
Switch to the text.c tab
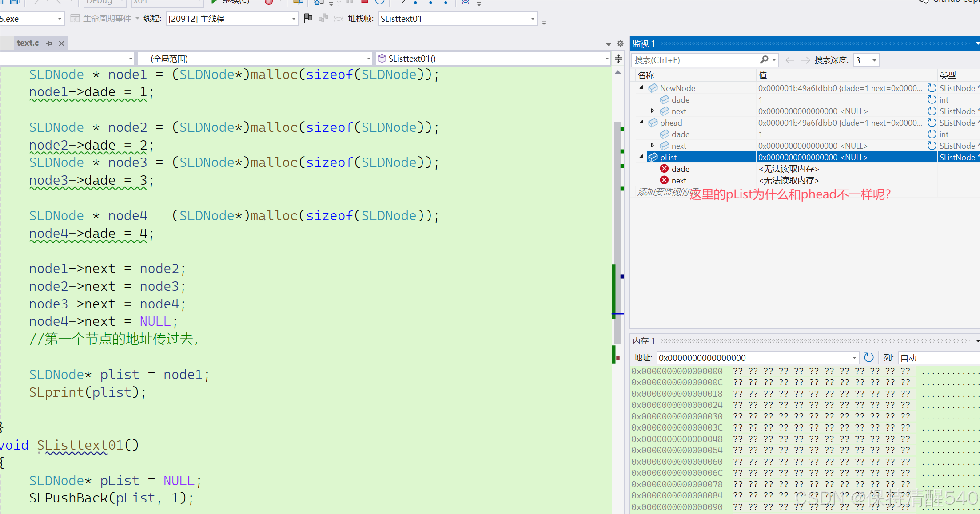pos(28,43)
